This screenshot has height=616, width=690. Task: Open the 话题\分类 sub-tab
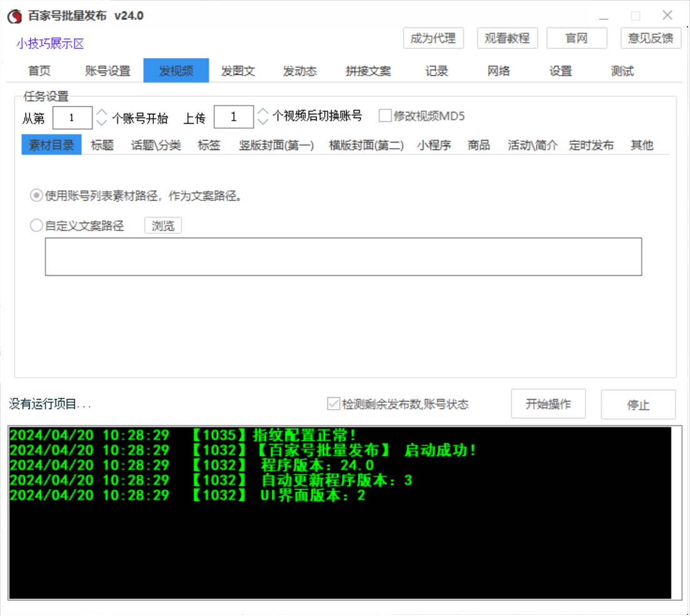pyautogui.click(x=156, y=145)
